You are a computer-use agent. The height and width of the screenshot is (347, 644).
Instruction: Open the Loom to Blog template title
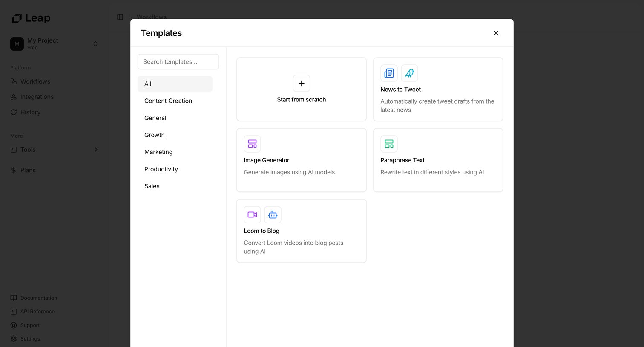tap(262, 231)
